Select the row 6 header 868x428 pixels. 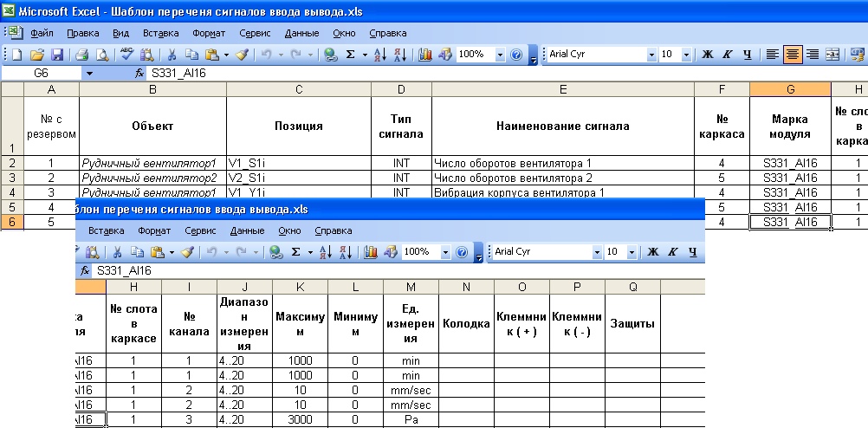click(x=12, y=222)
